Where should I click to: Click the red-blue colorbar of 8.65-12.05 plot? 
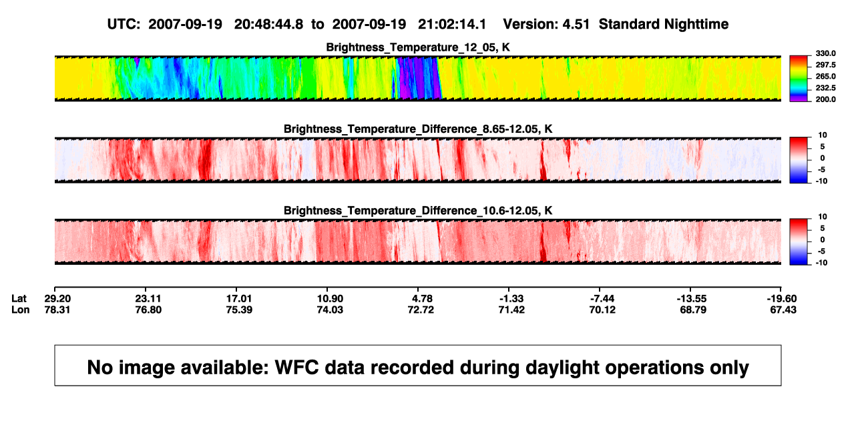point(799,160)
